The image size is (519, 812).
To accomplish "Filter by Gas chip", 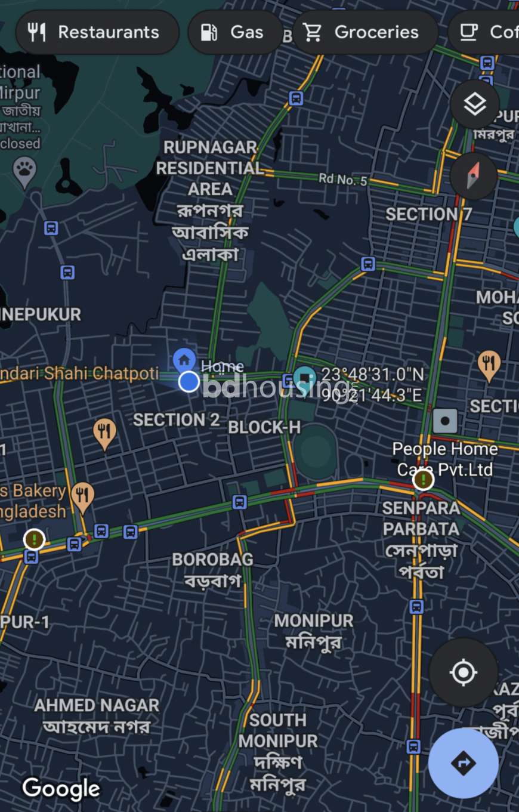I will [235, 32].
